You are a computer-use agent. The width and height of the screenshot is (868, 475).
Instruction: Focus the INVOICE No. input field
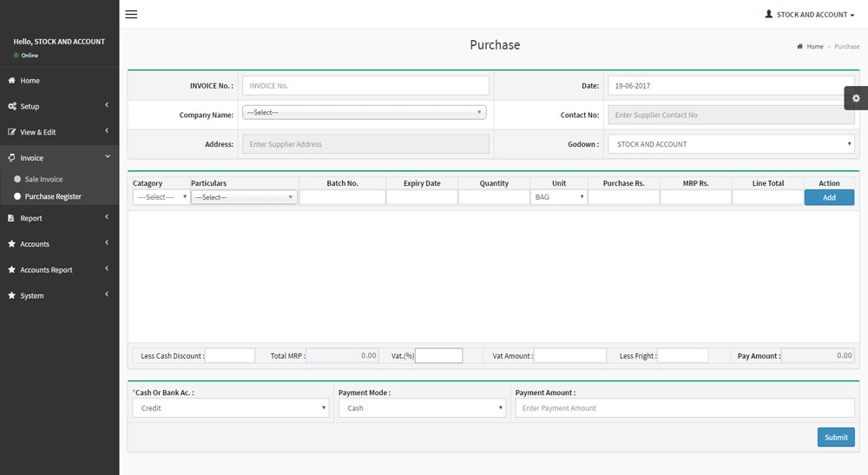pyautogui.click(x=365, y=86)
